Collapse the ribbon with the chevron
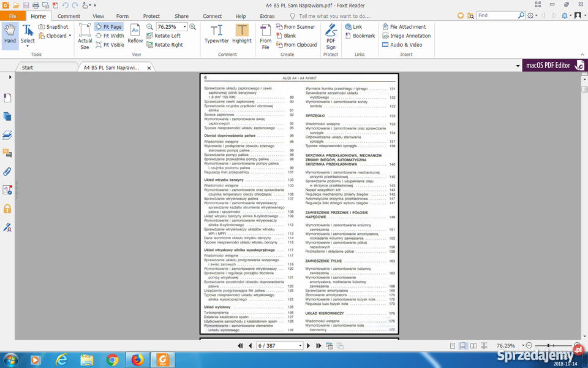This screenshot has width=588, height=368. click(582, 55)
